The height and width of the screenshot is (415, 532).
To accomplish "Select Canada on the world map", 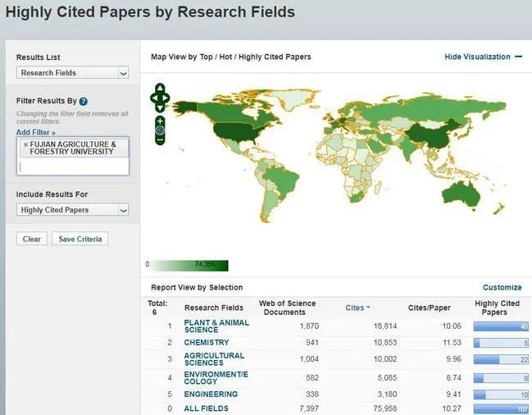I will [x=234, y=112].
